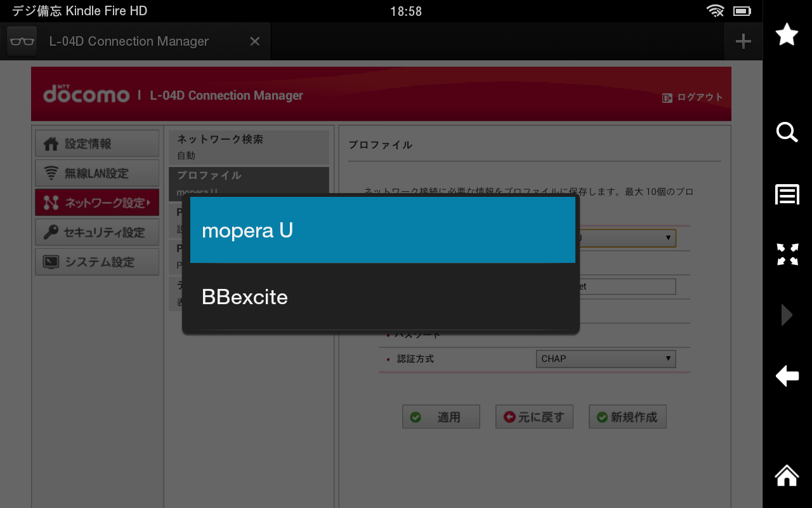Click the docomo logo

(x=86, y=95)
